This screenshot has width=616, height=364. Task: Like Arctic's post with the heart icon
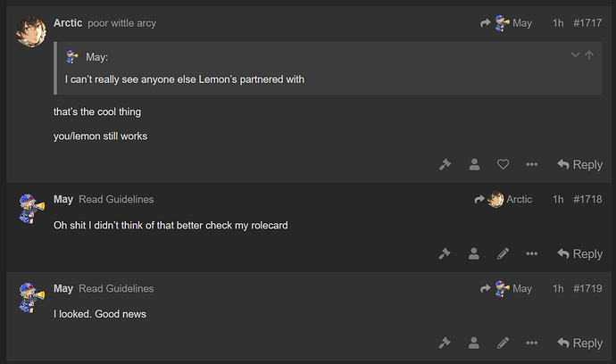pyautogui.click(x=503, y=164)
